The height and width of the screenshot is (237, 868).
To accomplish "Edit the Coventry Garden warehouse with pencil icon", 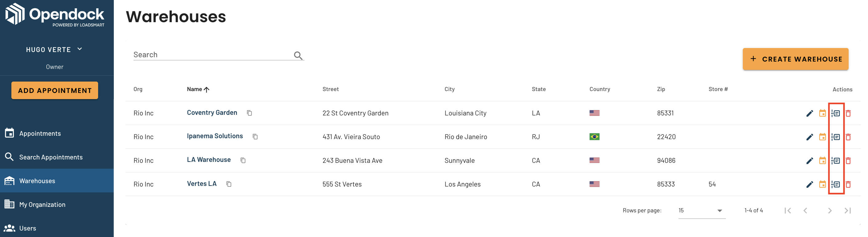I will [809, 113].
